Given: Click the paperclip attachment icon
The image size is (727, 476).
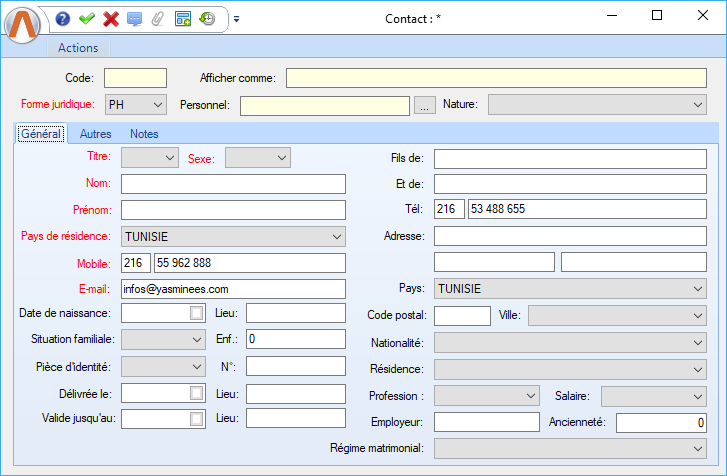Looking at the screenshot, I should pos(158,18).
